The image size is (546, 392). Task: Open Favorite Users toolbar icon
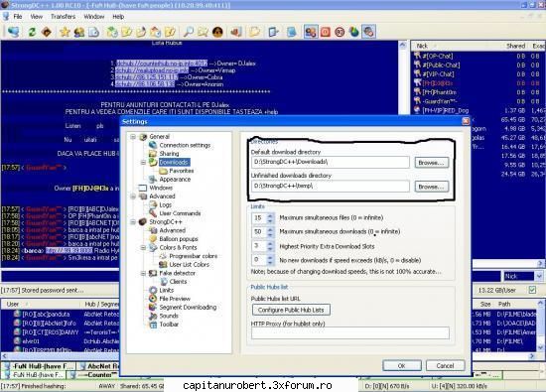click(x=79, y=32)
